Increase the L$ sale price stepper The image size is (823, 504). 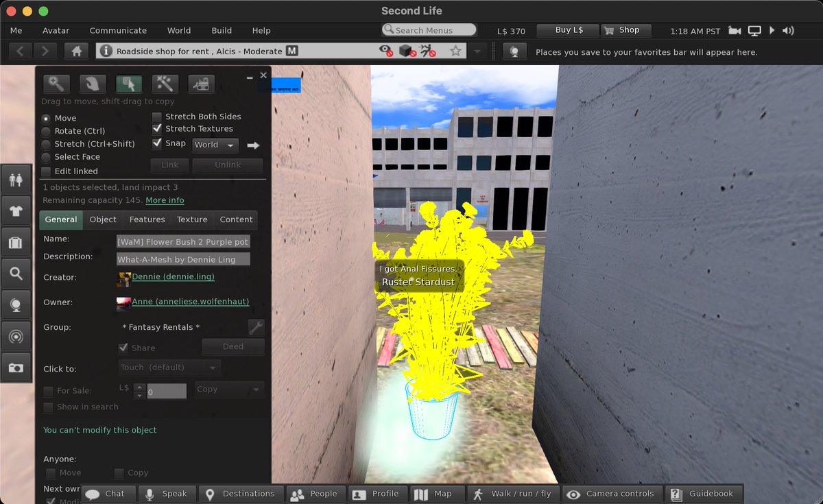[x=140, y=387]
